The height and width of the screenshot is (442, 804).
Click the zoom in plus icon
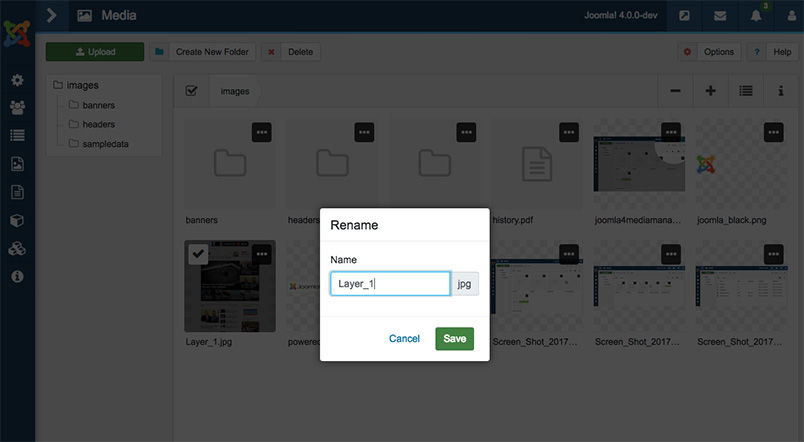pyautogui.click(x=710, y=91)
